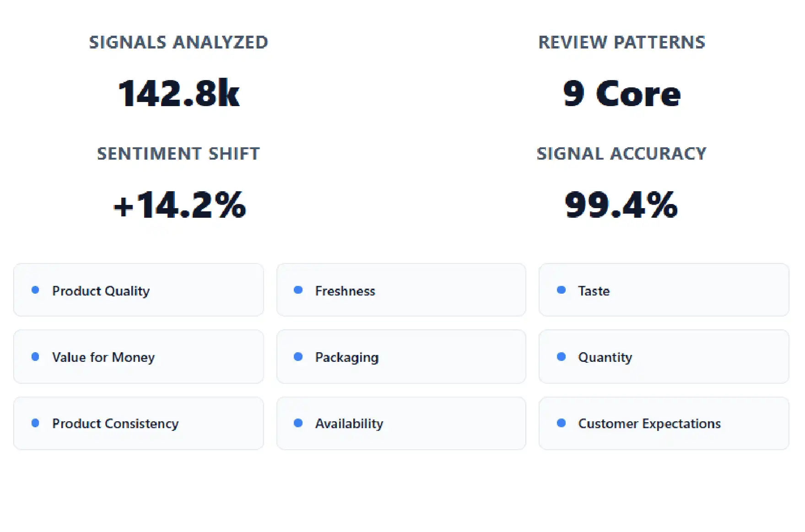Pick the Quantity pattern card
This screenshot has height=532, width=805.
(x=664, y=357)
